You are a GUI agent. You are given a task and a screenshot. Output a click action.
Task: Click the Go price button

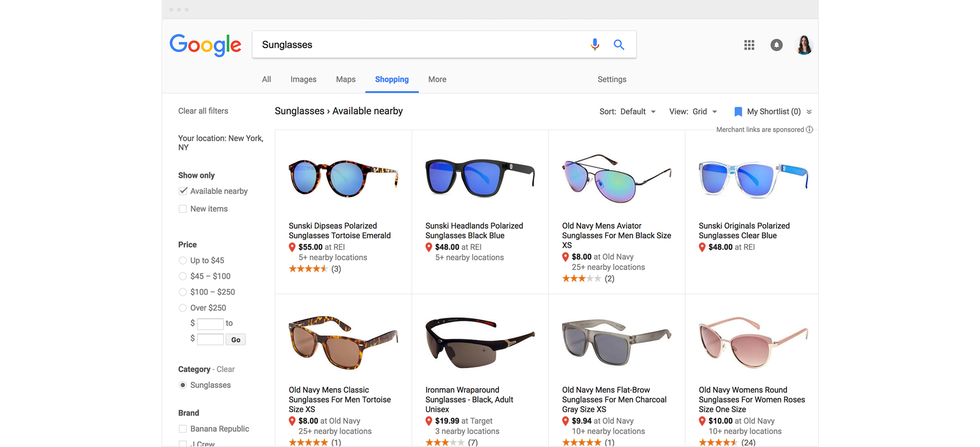(x=236, y=340)
